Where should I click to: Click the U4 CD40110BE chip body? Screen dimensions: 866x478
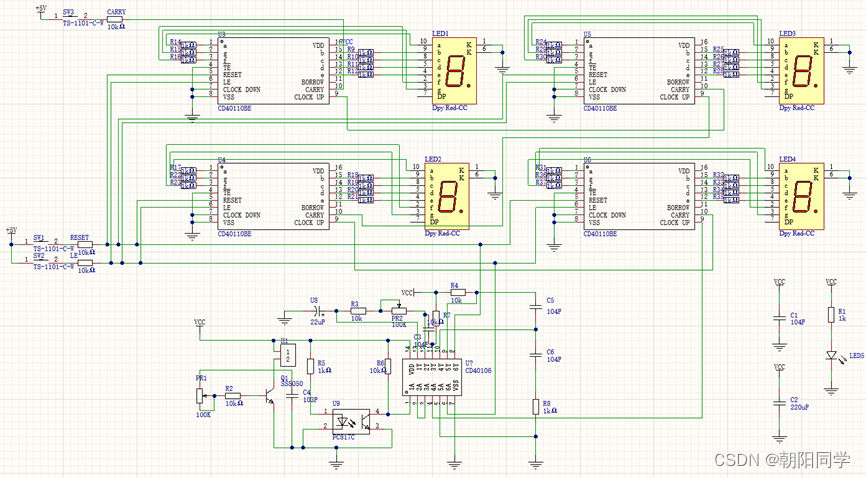pyautogui.click(x=273, y=196)
